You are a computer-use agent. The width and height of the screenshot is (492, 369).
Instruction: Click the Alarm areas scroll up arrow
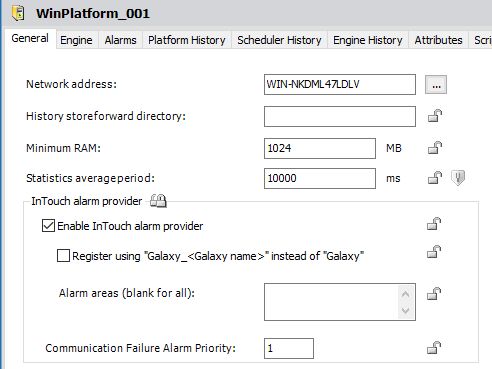406,294
